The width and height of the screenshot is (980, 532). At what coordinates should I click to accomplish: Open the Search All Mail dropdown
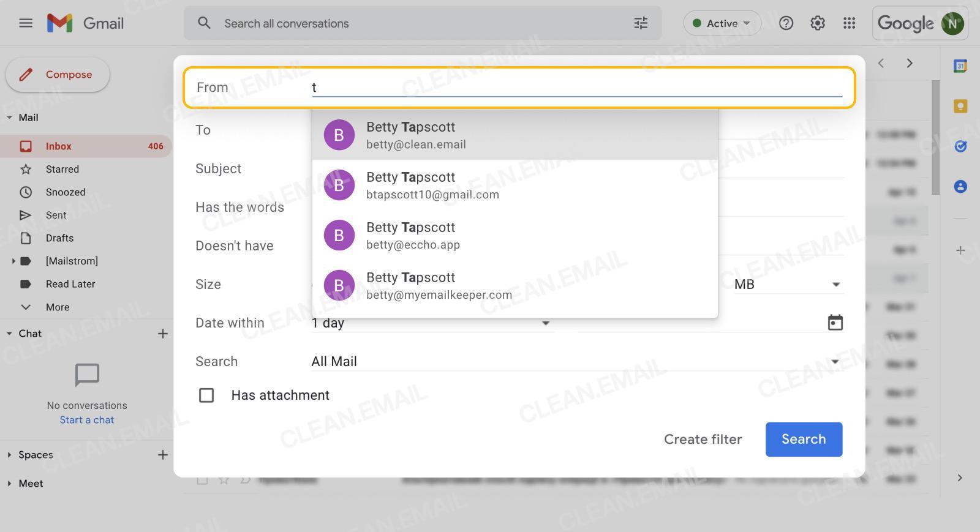pyautogui.click(x=577, y=362)
